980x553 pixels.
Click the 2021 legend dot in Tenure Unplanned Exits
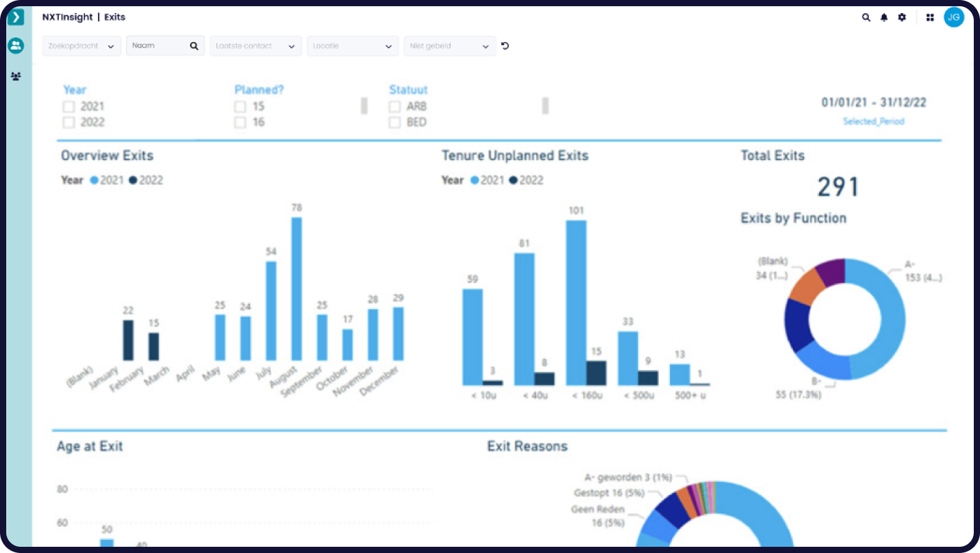click(474, 180)
